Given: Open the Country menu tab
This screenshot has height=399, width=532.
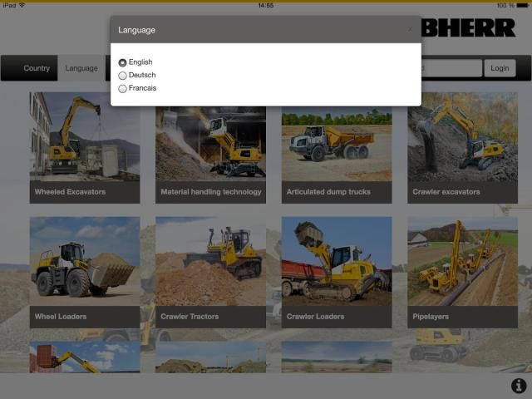Looking at the screenshot, I should coord(37,68).
